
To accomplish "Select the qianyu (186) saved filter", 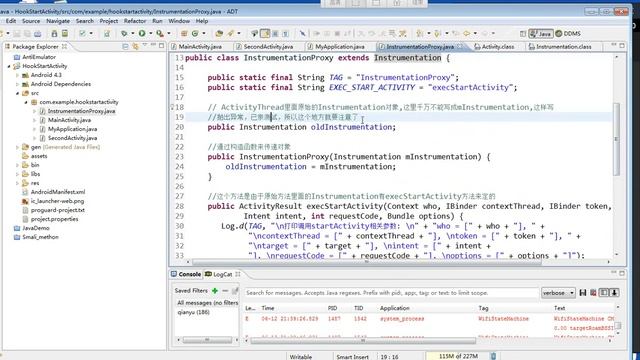I will coord(193,312).
